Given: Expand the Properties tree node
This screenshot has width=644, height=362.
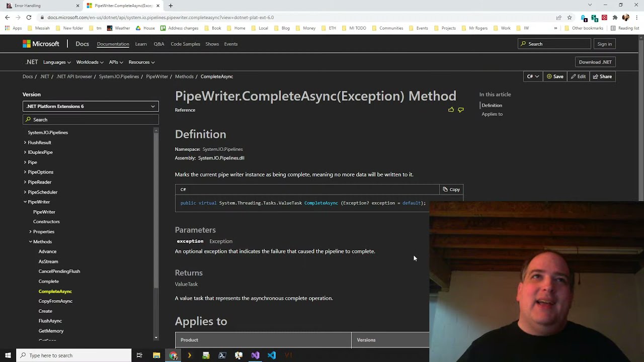Looking at the screenshot, I should pos(30,232).
